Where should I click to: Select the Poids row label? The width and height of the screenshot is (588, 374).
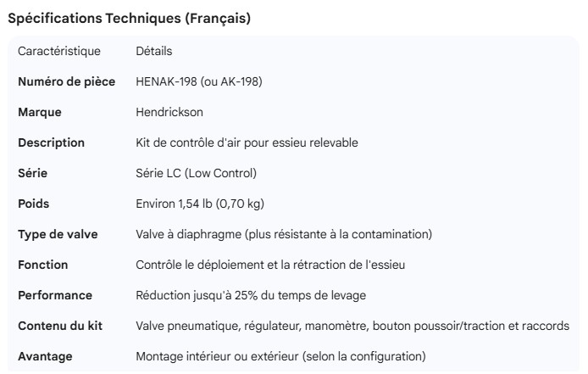pos(36,204)
